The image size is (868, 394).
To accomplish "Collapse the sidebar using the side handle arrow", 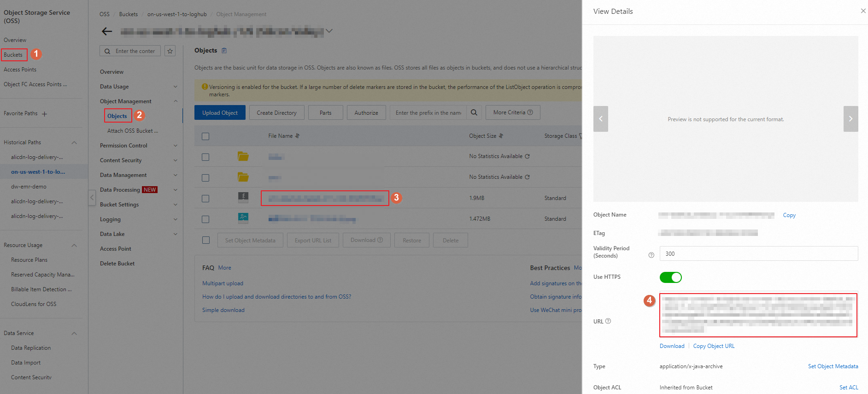I will pyautogui.click(x=92, y=197).
